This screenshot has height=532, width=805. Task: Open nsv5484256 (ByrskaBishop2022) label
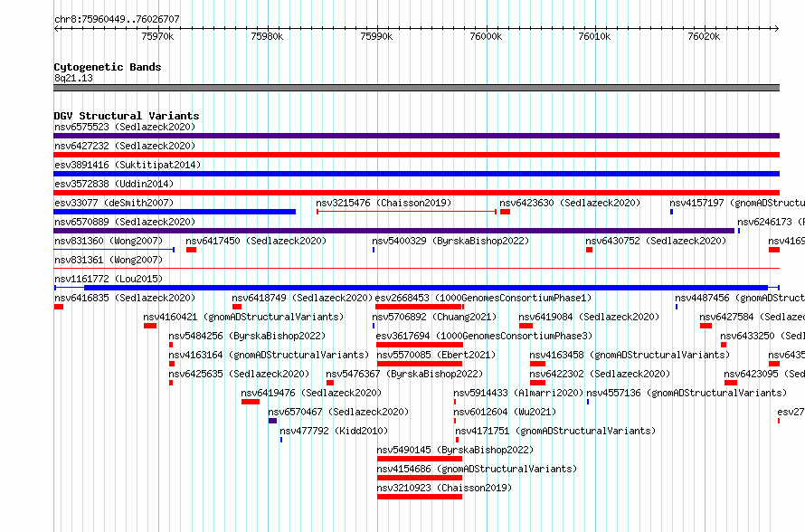247,336
